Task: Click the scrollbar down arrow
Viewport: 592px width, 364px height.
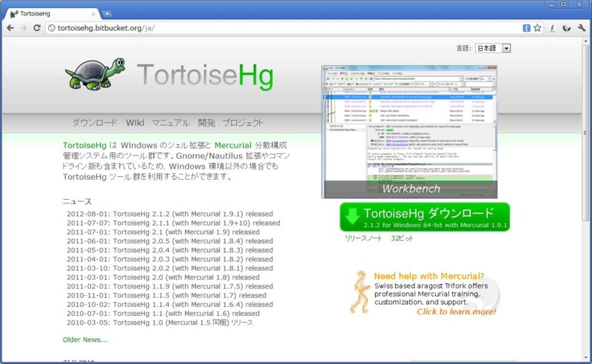Action: coord(585,357)
